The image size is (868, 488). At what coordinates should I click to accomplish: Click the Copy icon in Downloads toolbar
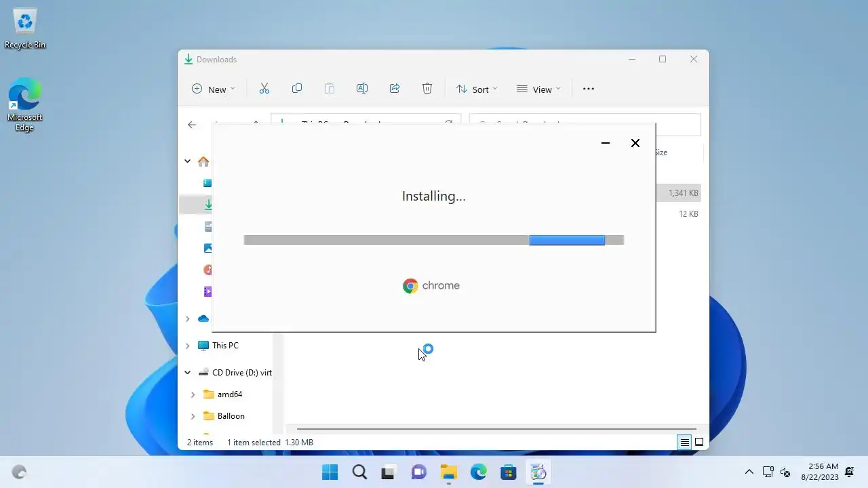coord(297,89)
